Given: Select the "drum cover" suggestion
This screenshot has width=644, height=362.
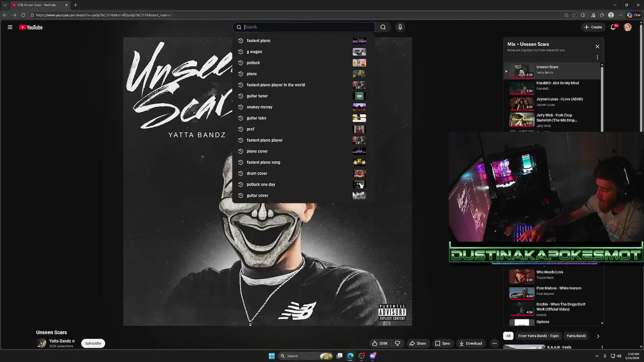Looking at the screenshot, I should pos(302,173).
